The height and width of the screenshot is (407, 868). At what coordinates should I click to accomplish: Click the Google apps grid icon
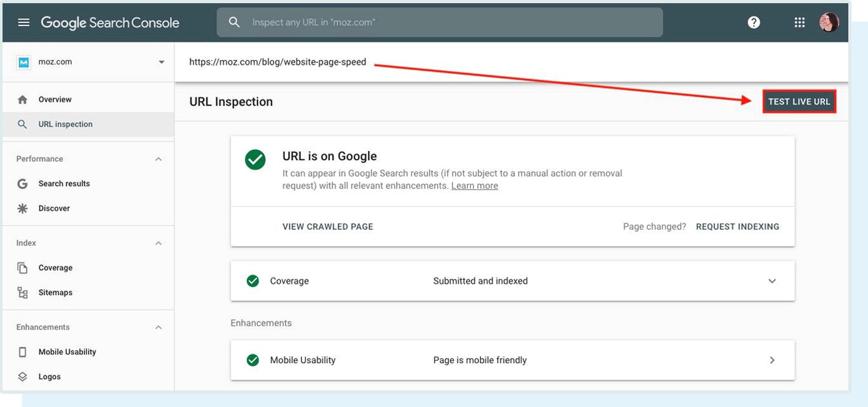coord(799,22)
